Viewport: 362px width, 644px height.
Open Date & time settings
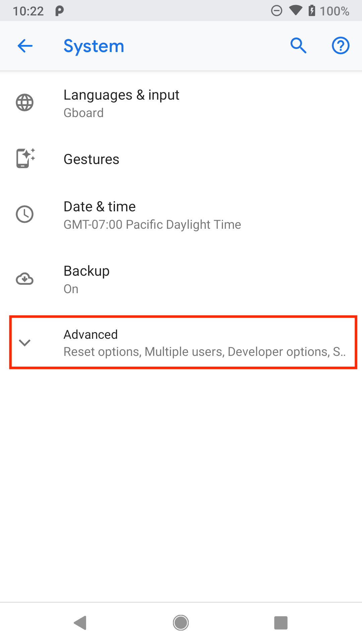pos(181,215)
